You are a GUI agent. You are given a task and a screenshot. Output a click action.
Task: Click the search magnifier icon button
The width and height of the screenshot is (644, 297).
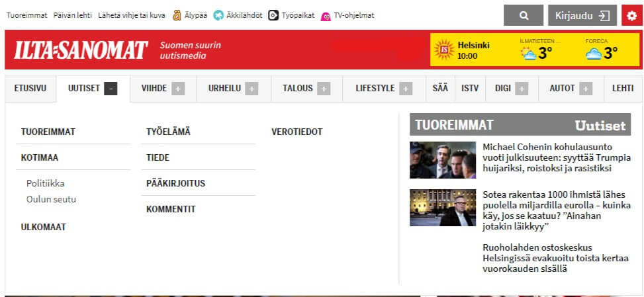pyautogui.click(x=524, y=16)
